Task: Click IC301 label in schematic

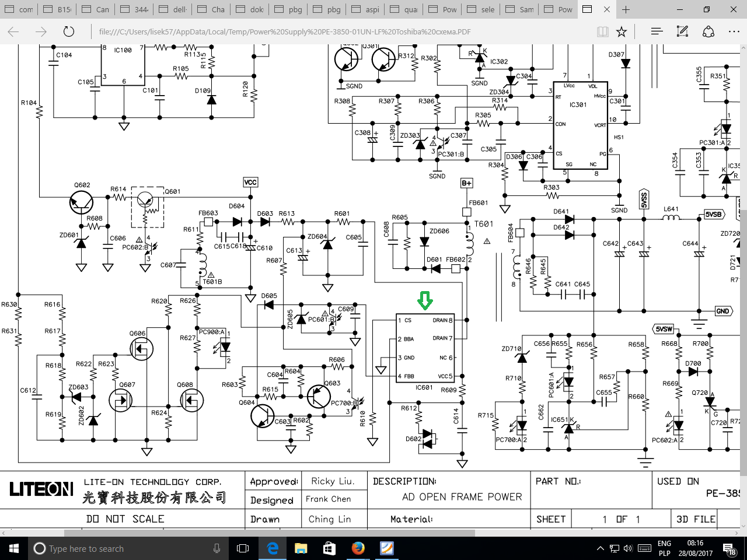Action: 578,105
